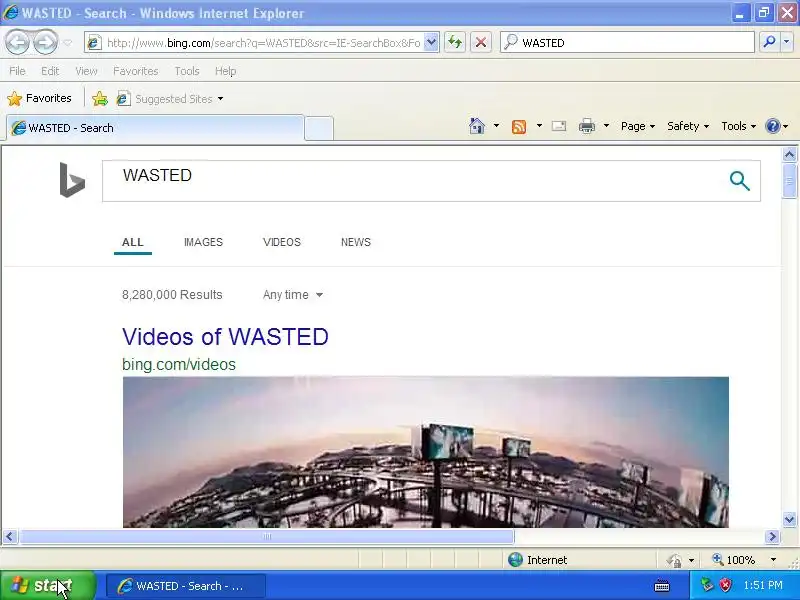Open the Tools menu in the menu bar
Viewport: 800px width, 600px height.
(187, 71)
